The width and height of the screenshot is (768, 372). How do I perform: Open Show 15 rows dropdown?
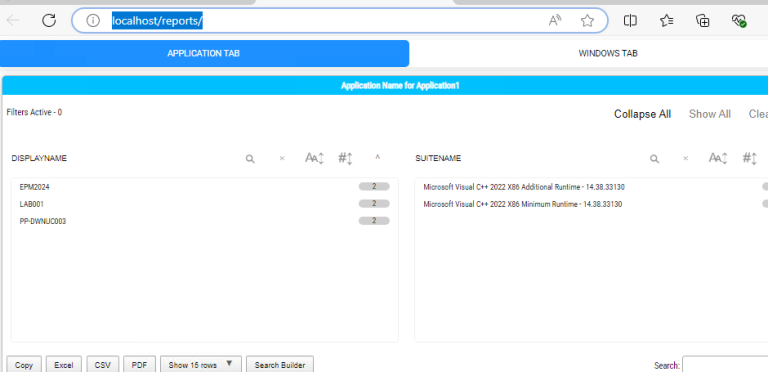click(x=201, y=365)
